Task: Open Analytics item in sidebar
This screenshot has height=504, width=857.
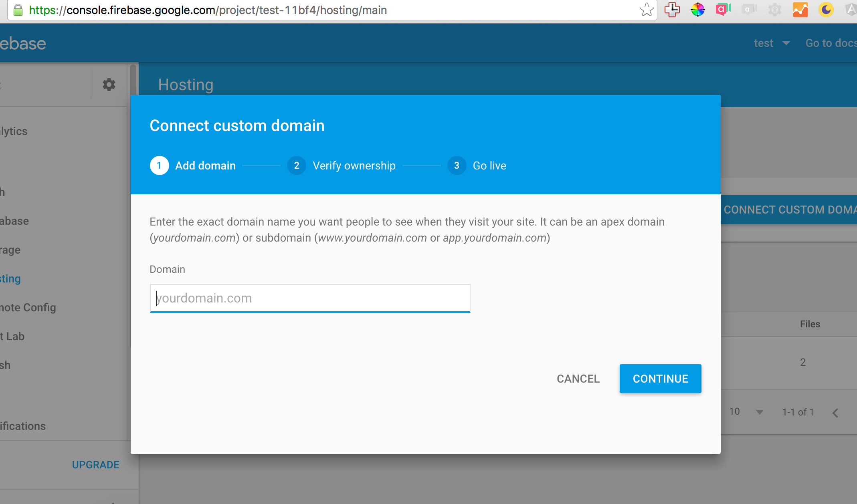Action: point(14,131)
